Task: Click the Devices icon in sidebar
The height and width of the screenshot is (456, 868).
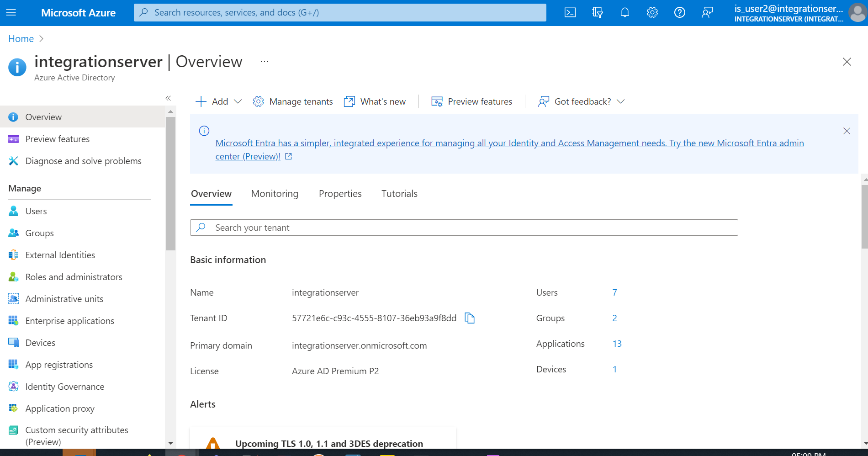Action: point(14,343)
